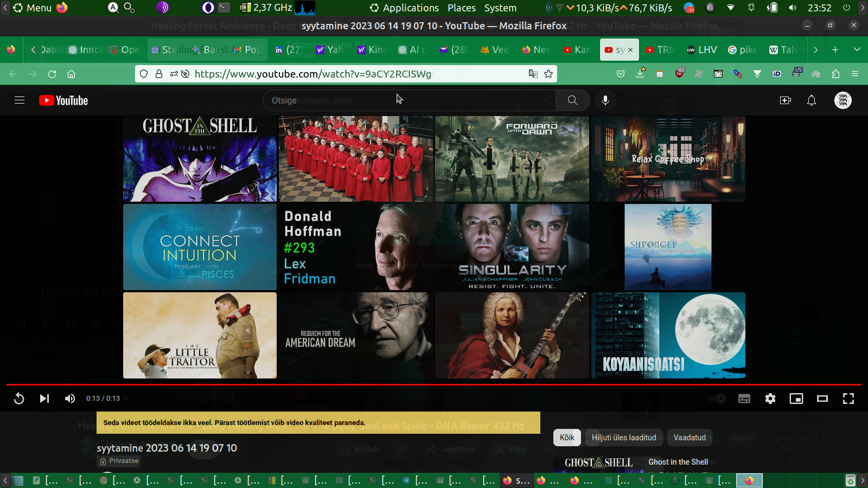The height and width of the screenshot is (488, 868).
Task: Open the Connect Intuition Pisces thumbnail
Action: (x=200, y=247)
